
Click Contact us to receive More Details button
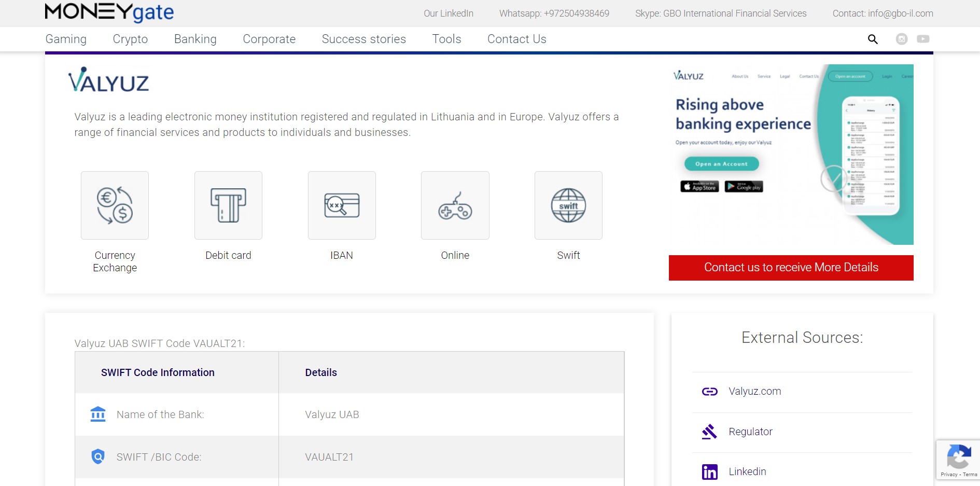pos(791,268)
